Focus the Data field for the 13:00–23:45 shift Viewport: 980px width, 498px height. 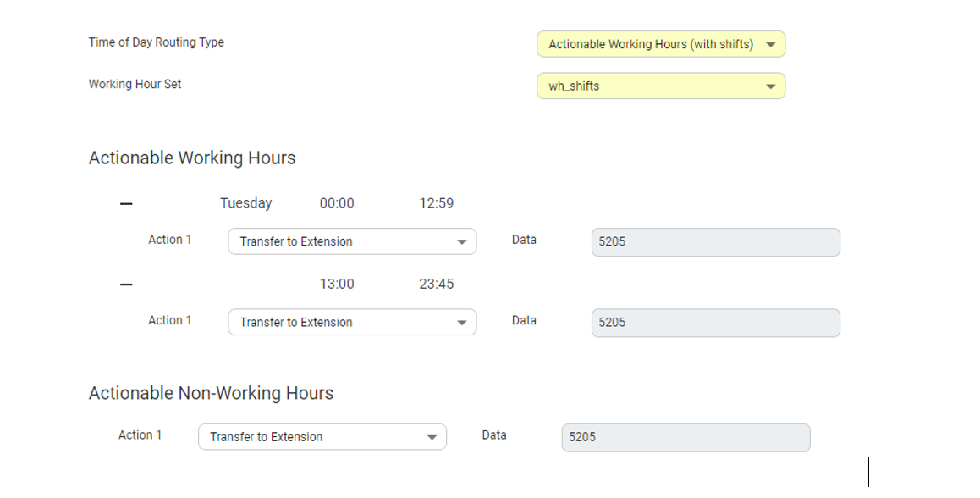click(715, 323)
